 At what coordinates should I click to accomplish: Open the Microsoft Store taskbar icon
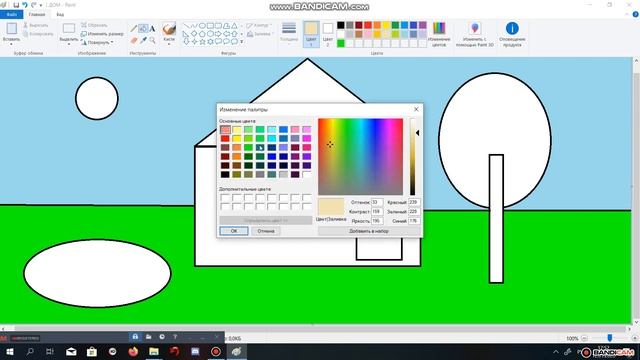click(92, 351)
